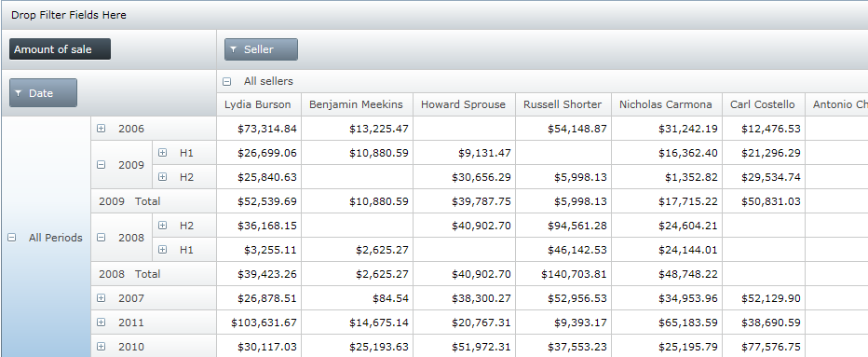Expand the 2010 year row
Viewport: 868px width, 357px height.
tap(101, 347)
